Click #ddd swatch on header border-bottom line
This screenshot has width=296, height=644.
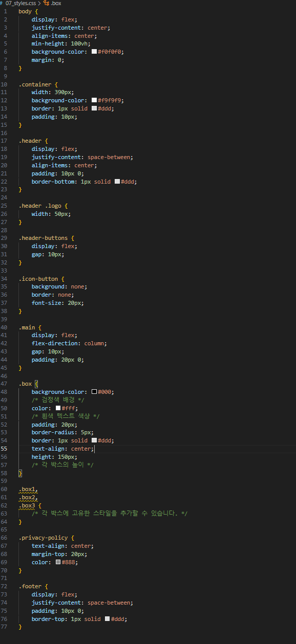click(117, 182)
